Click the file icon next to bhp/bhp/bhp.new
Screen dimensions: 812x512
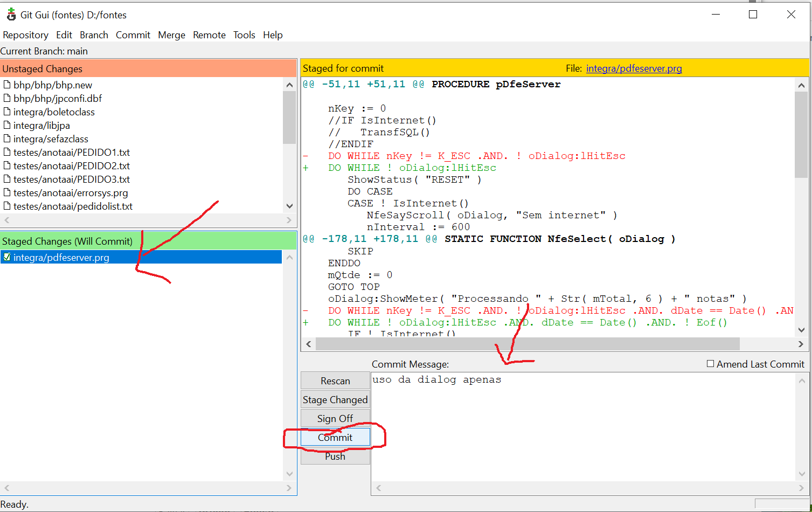7,85
